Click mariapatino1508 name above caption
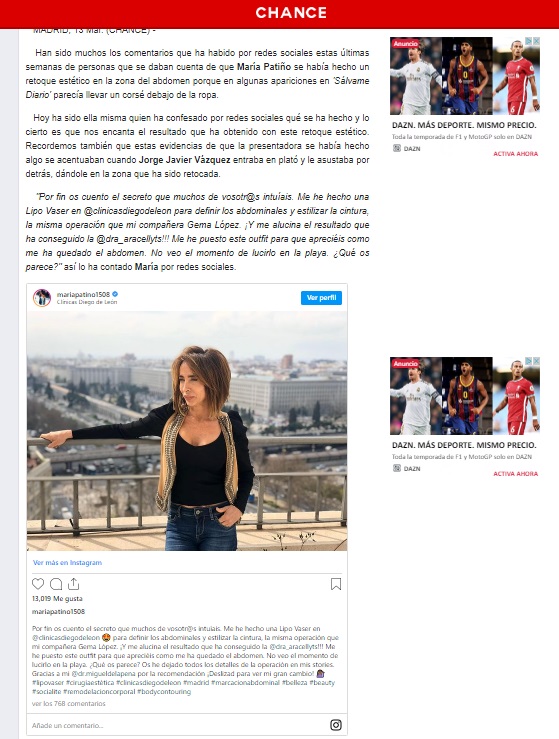 58,612
